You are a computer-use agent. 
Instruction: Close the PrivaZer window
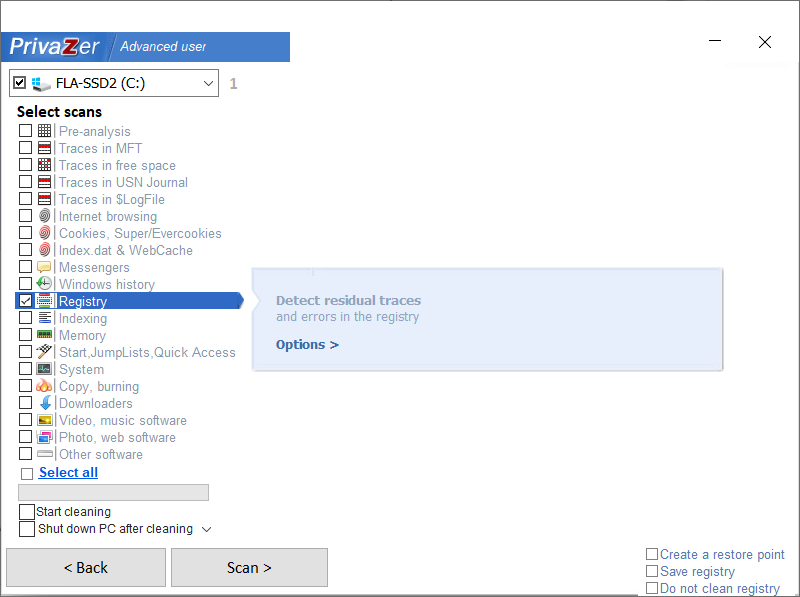(764, 42)
